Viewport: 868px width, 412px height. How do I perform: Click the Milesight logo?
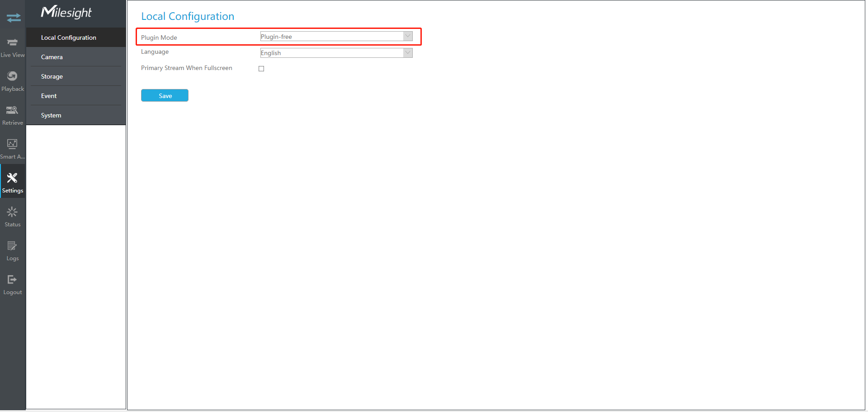click(66, 12)
